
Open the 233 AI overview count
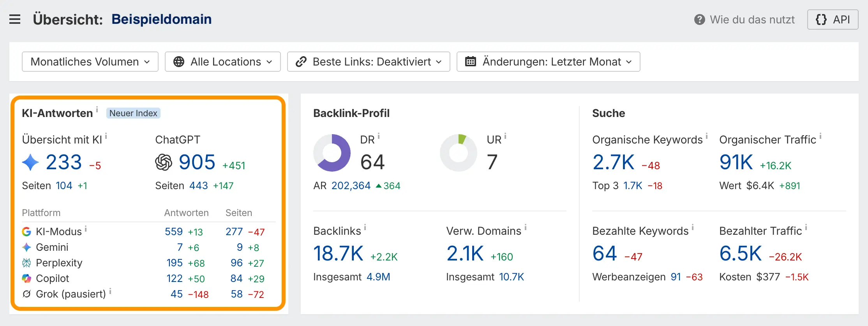pos(64,162)
